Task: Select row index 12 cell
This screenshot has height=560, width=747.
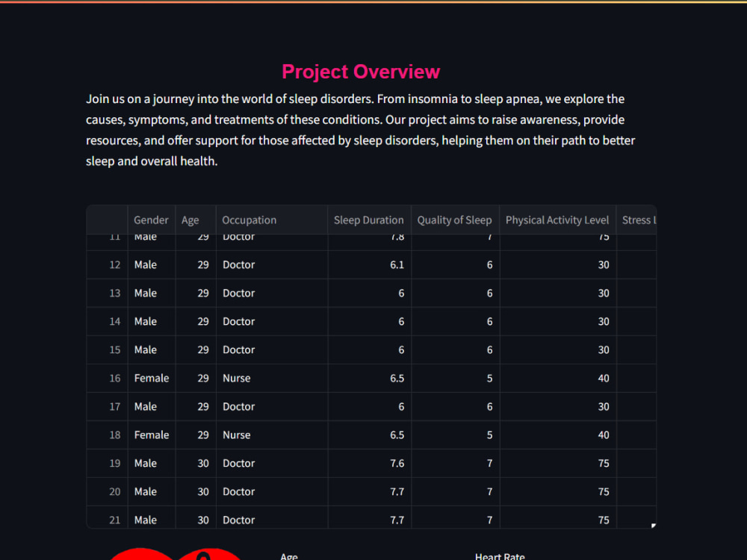Action: pyautogui.click(x=107, y=265)
